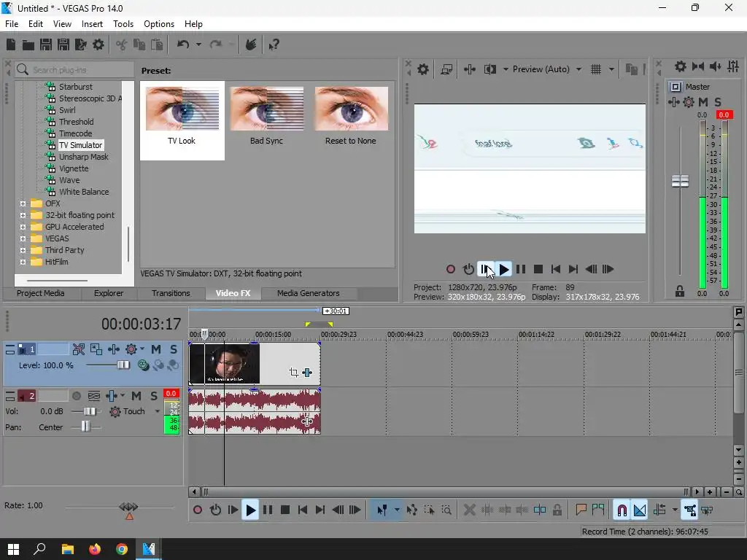Open Video Output FX in preview toolbar
The image size is (747, 560).
point(469,69)
